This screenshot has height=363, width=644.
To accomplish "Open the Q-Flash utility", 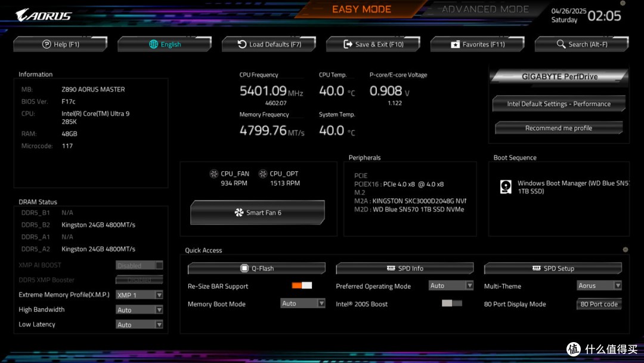I will click(256, 268).
